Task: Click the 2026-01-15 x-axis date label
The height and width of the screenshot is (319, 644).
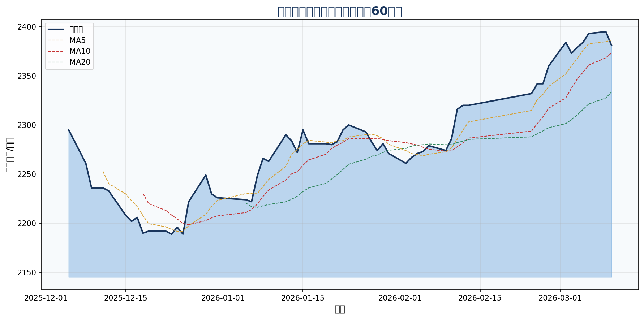Action: tap(302, 298)
